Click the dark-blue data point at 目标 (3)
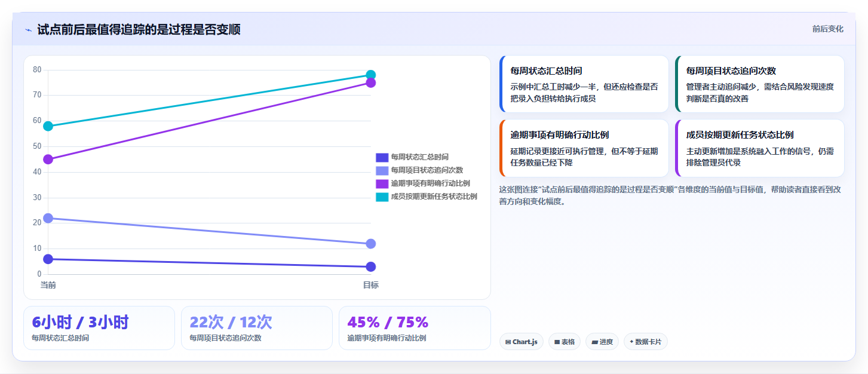This screenshot has width=868, height=374. click(x=370, y=266)
